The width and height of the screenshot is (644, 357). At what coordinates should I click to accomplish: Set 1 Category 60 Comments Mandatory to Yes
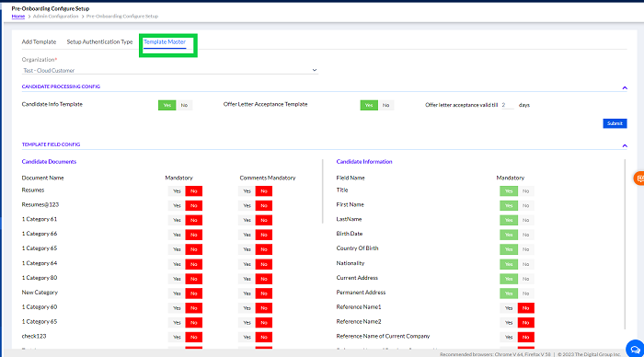[x=247, y=307]
